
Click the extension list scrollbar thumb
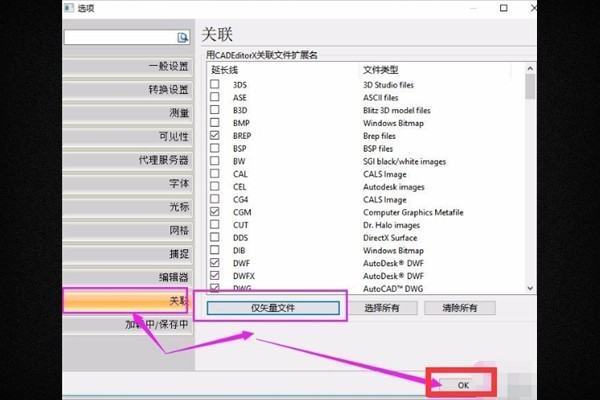coord(530,87)
